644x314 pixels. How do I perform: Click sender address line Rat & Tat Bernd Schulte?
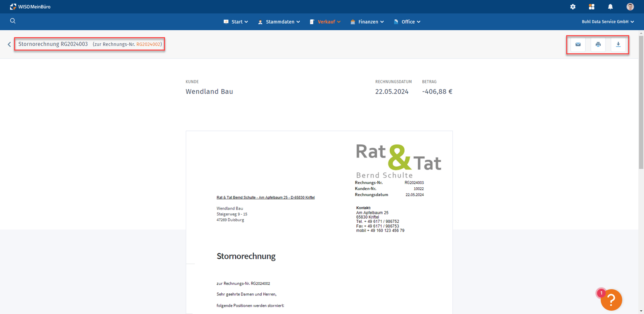pyautogui.click(x=265, y=198)
